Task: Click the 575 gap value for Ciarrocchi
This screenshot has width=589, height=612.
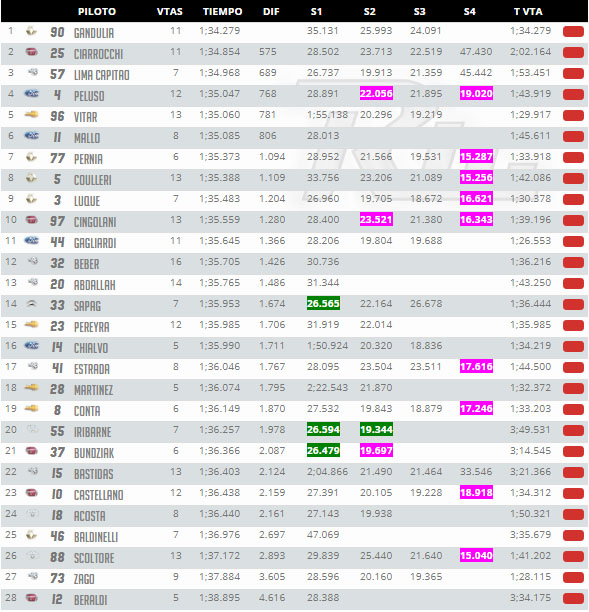Action: click(268, 52)
